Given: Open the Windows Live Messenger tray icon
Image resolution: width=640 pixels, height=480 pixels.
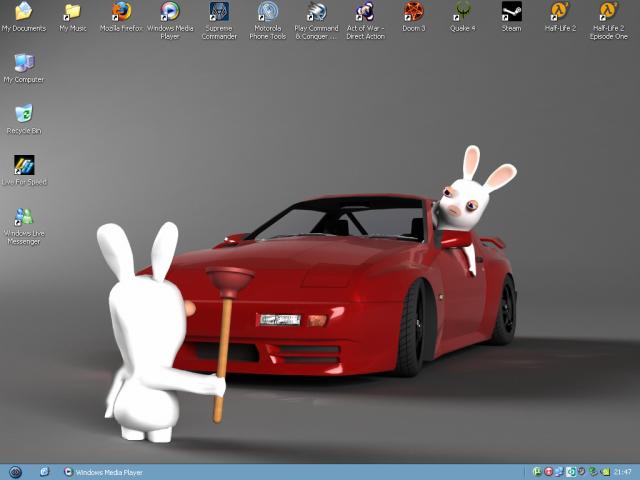Looking at the screenshot, I should click(x=593, y=472).
